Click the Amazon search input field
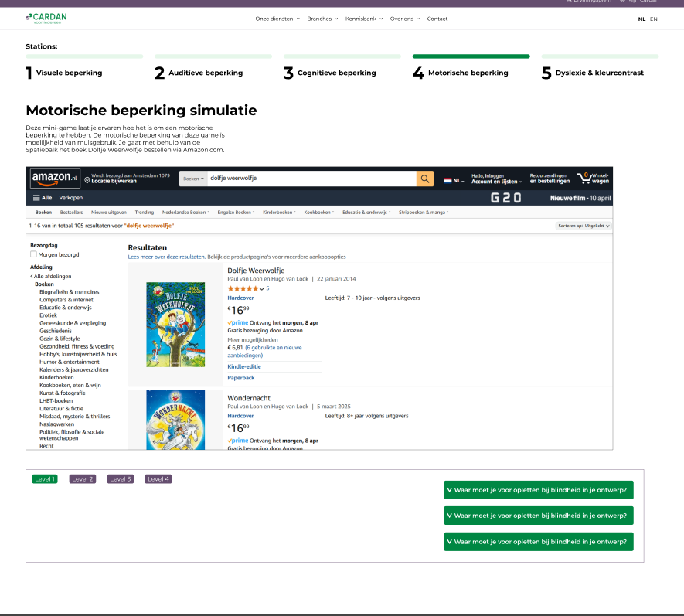The width and height of the screenshot is (684, 616). [311, 179]
